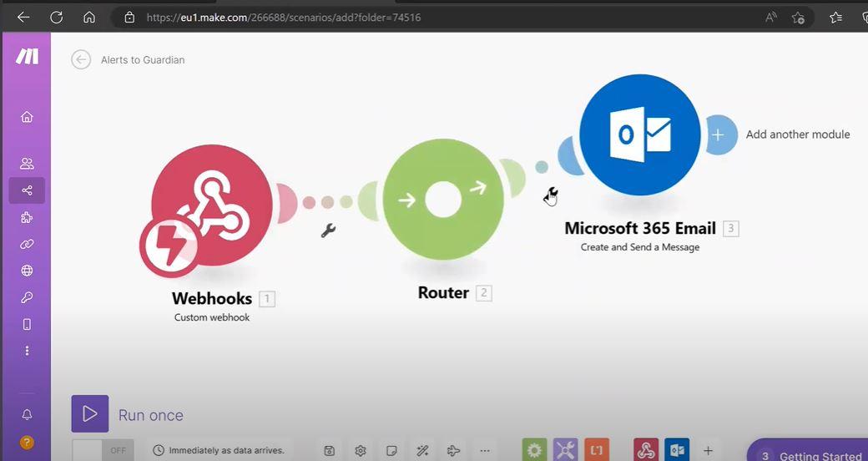Select Webhooks favorite in bottom toolbar

(646, 450)
